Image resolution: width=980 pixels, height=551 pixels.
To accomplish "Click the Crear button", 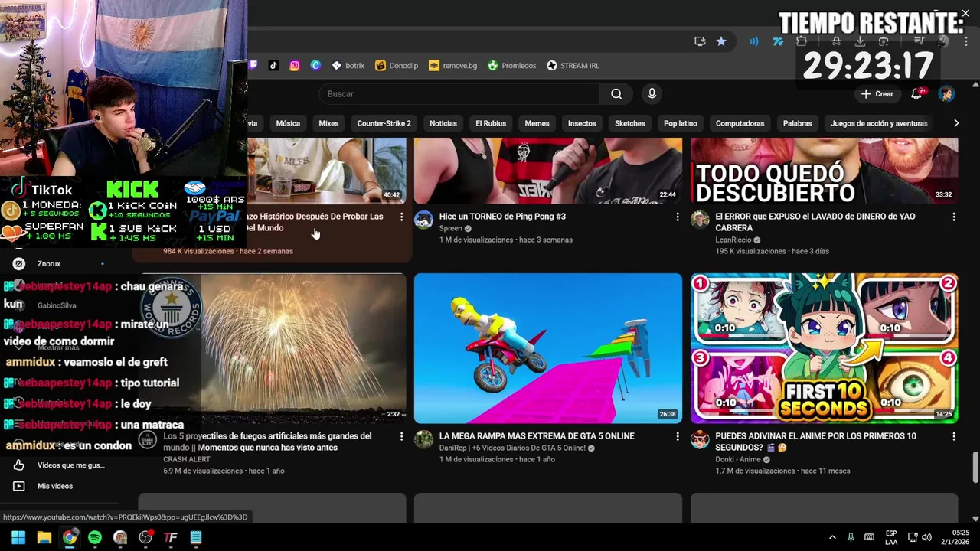I will coord(877,93).
